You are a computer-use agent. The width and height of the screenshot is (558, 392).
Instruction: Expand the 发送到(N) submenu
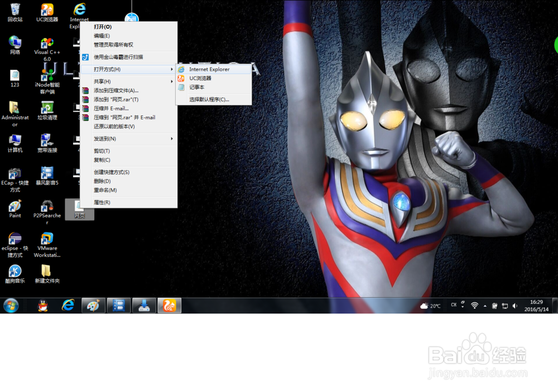pyautogui.click(x=129, y=139)
